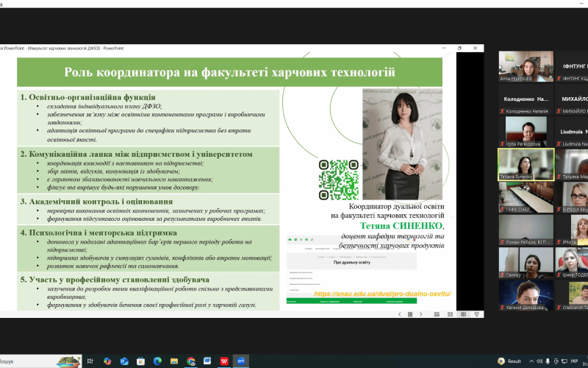
Task: Switch to Zoom app on the taskbar
Action: [x=241, y=361]
